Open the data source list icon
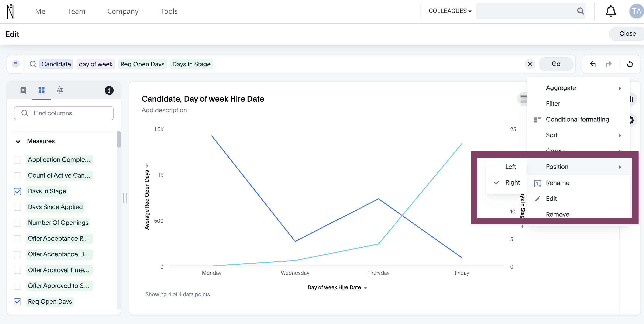Screen dimensions: 644x324 click(x=16, y=64)
